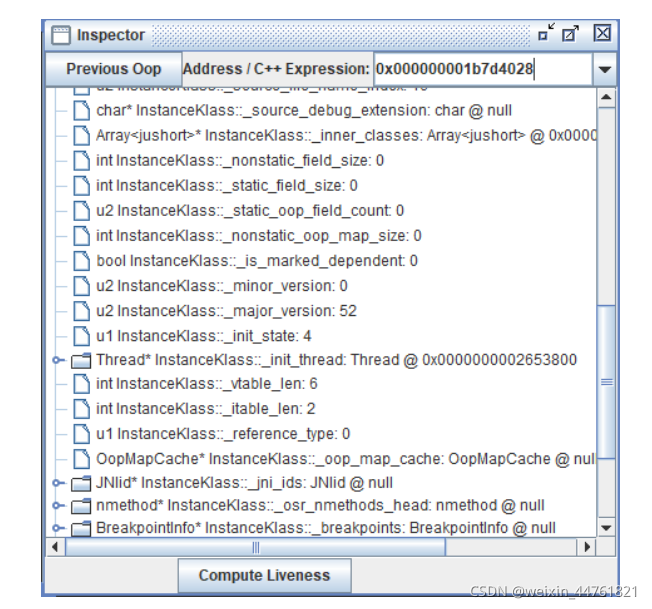
Task: Click the Address / C++ Expression input field
Action: [482, 69]
